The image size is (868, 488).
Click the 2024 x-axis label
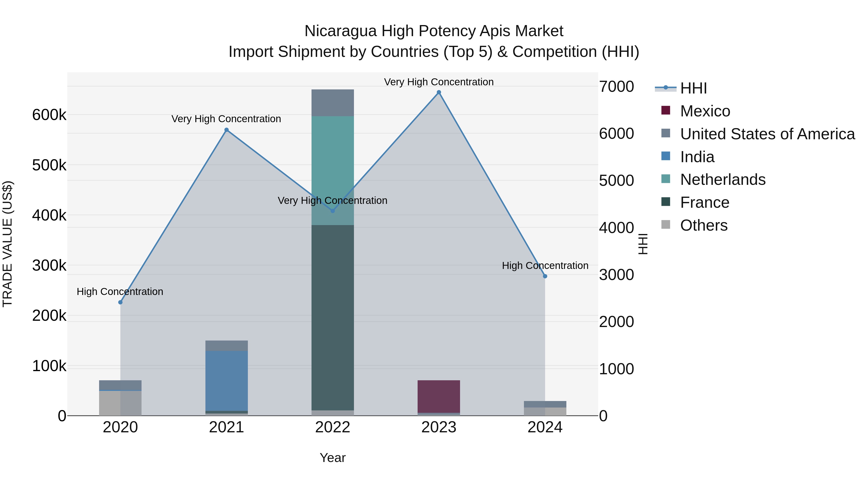pyautogui.click(x=545, y=427)
